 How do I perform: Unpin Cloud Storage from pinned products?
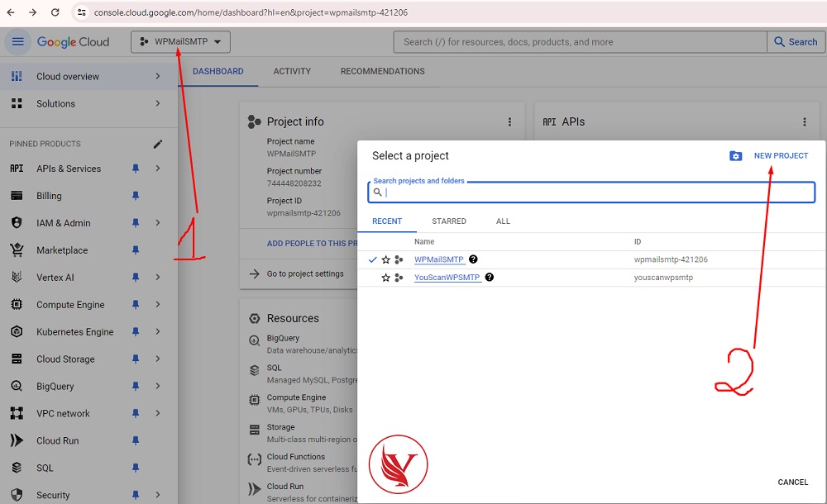point(136,359)
